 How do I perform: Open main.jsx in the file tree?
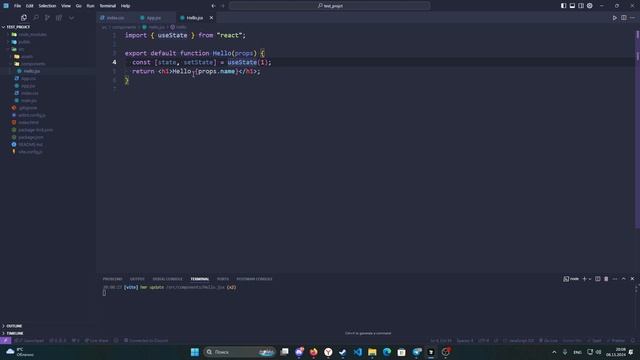point(48,100)
